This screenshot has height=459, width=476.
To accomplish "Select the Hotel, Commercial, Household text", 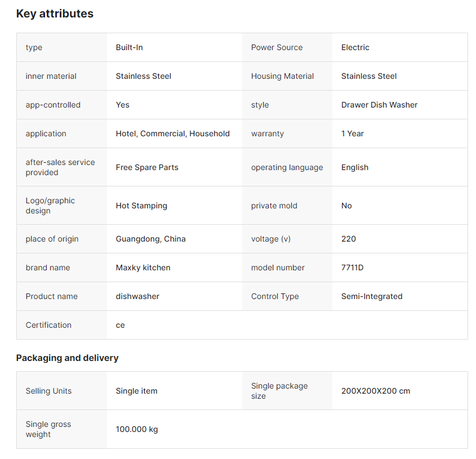I will (x=172, y=133).
